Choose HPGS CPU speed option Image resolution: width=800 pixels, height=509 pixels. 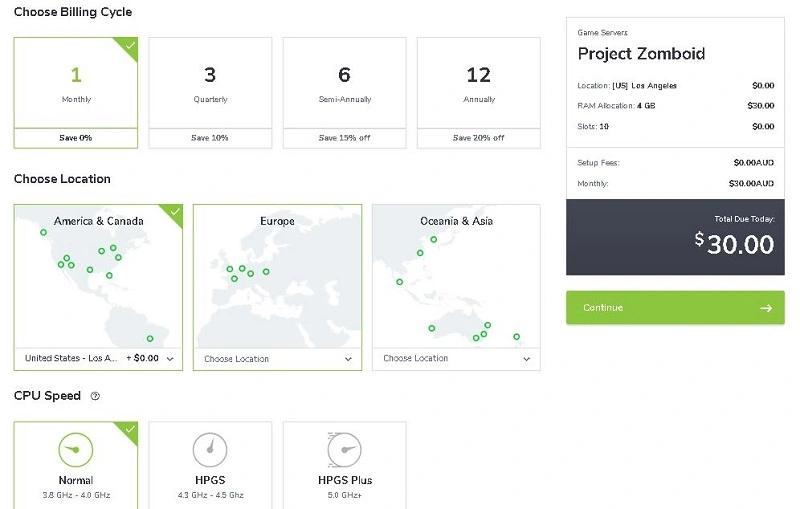coord(210,465)
